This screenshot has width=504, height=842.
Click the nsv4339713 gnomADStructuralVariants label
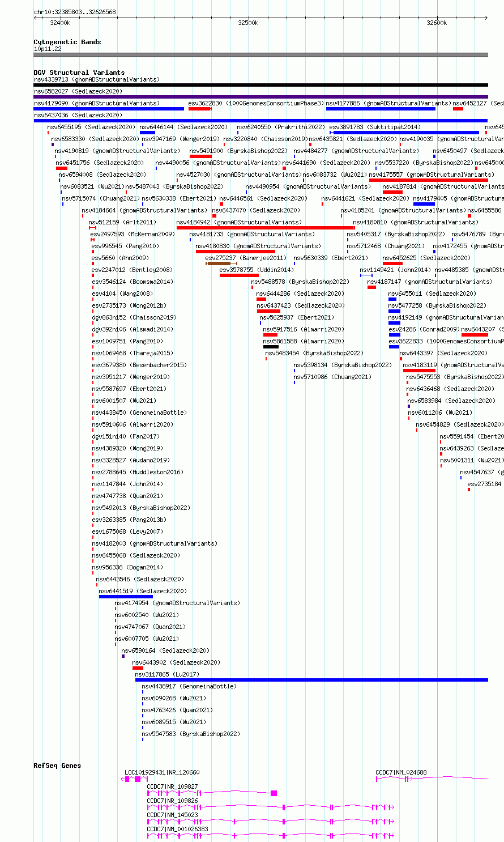97,79
